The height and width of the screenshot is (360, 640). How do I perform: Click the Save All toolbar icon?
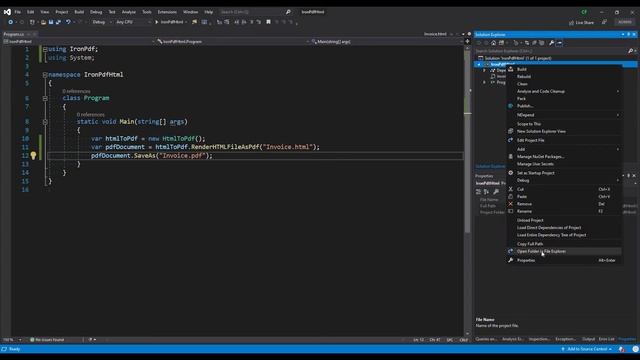tap(58, 22)
